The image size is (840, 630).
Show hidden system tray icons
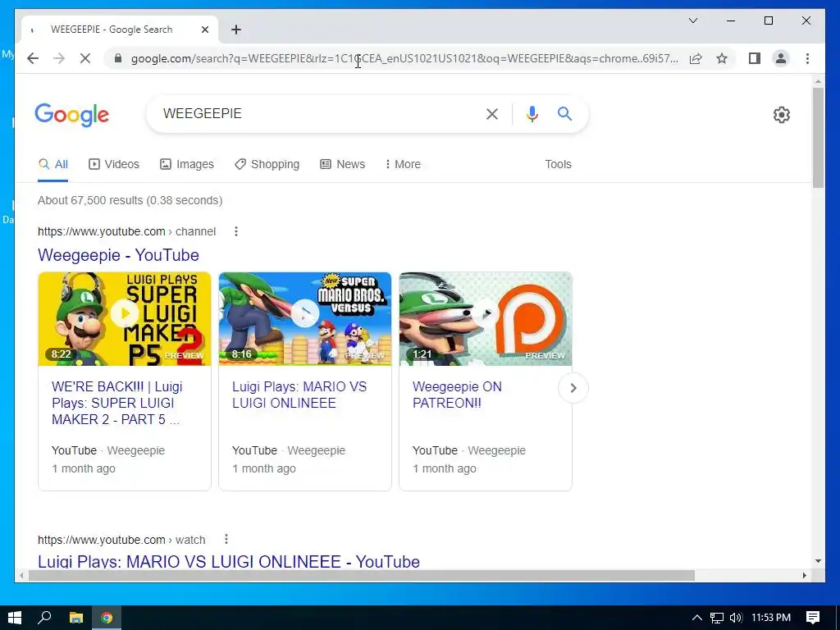click(x=696, y=618)
